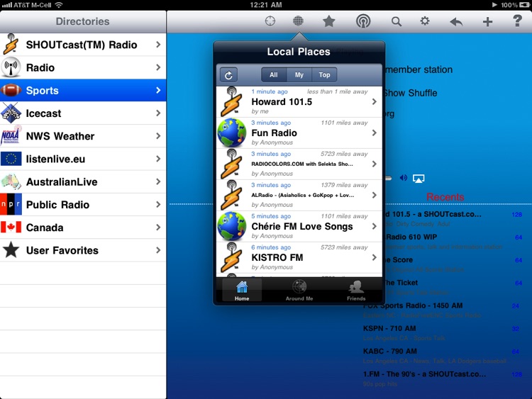The height and width of the screenshot is (399, 532).
Task: Open the question mark help icon
Action: [517, 21]
